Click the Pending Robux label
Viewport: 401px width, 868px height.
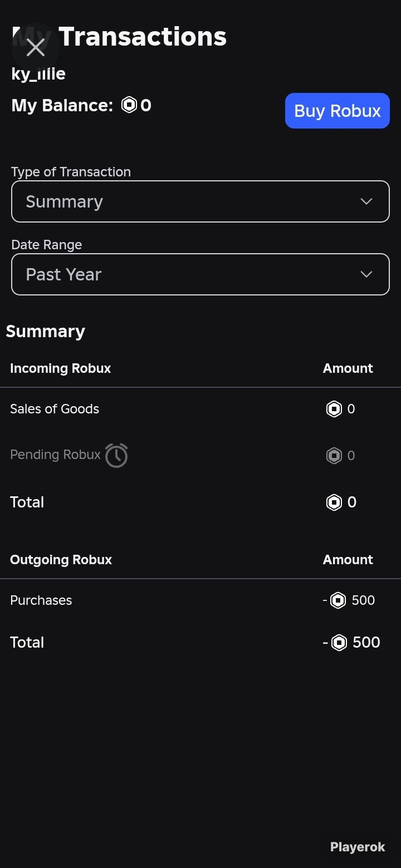pyautogui.click(x=55, y=455)
